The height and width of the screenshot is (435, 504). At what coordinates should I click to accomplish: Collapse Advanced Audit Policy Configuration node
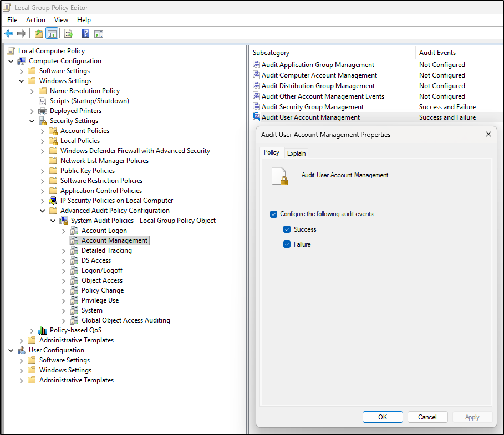43,211
